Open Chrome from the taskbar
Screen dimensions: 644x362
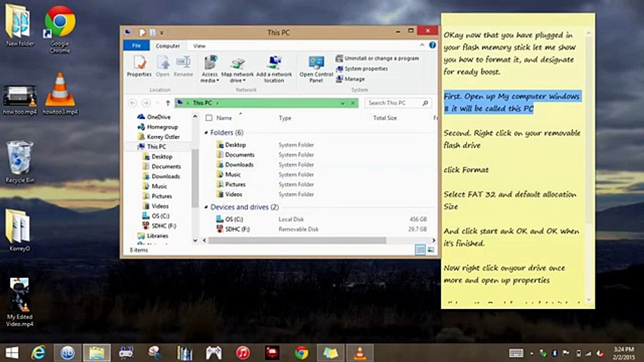tap(301, 352)
